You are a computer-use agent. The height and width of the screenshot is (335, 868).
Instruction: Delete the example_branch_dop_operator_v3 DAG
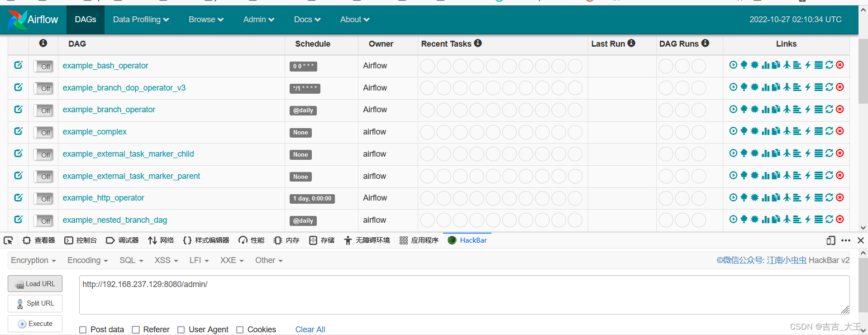pos(840,87)
